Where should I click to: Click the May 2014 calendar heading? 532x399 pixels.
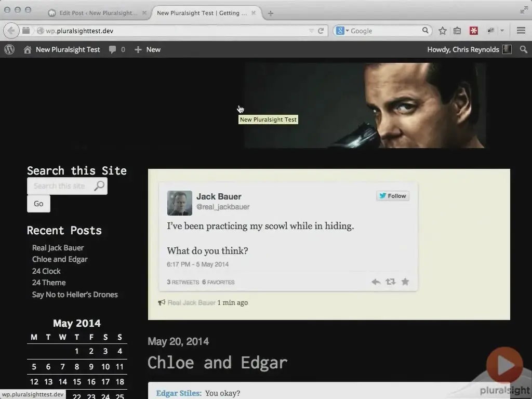[x=77, y=323]
